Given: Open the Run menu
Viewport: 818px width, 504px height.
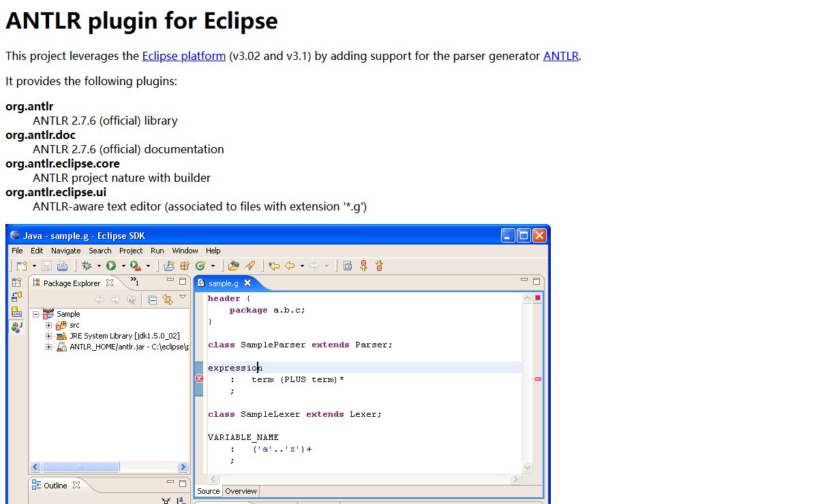Looking at the screenshot, I should pyautogui.click(x=157, y=251).
